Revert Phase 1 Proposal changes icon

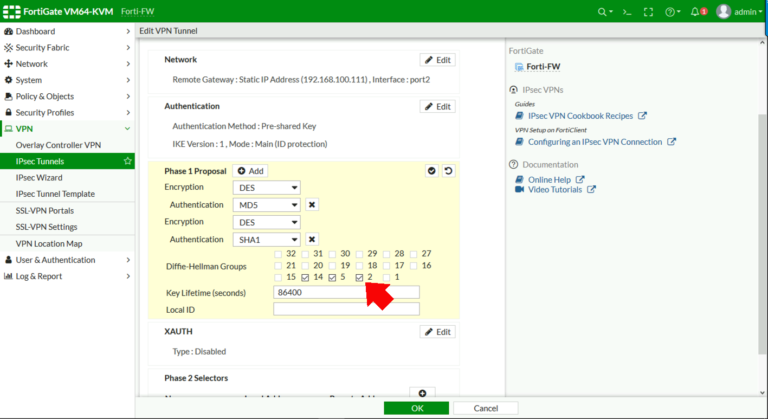[448, 171]
